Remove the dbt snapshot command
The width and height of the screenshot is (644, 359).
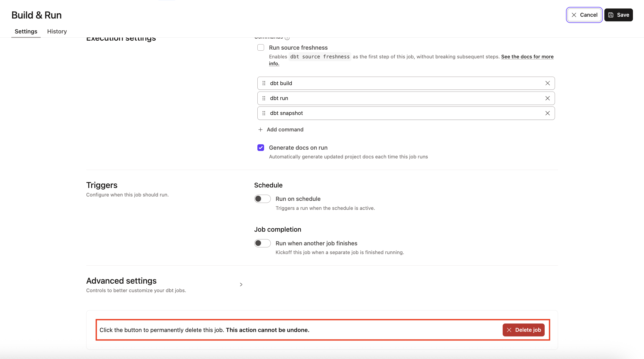pos(547,113)
